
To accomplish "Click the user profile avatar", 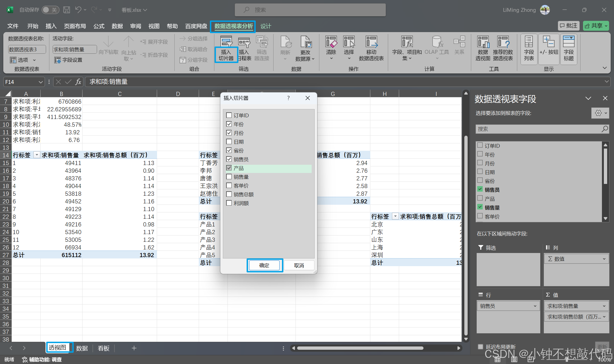I will coord(545,10).
